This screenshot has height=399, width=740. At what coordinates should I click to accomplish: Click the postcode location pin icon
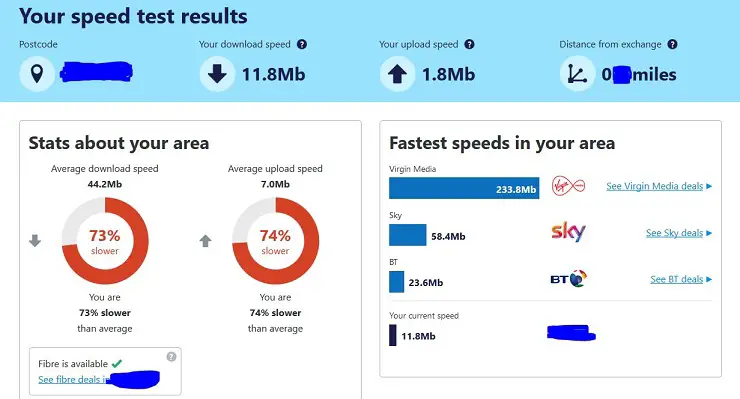coord(37,74)
